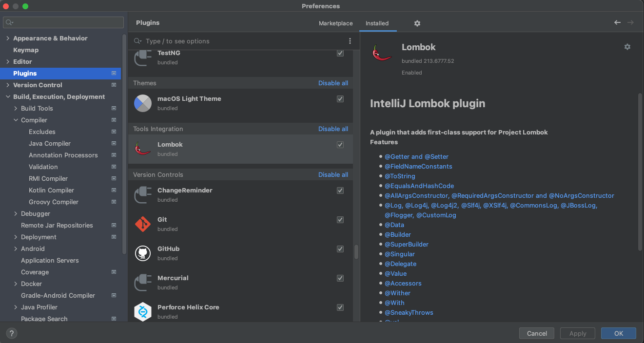Viewport: 644px width, 343px height.
Task: Click Disable all for Themes
Action: (x=333, y=83)
